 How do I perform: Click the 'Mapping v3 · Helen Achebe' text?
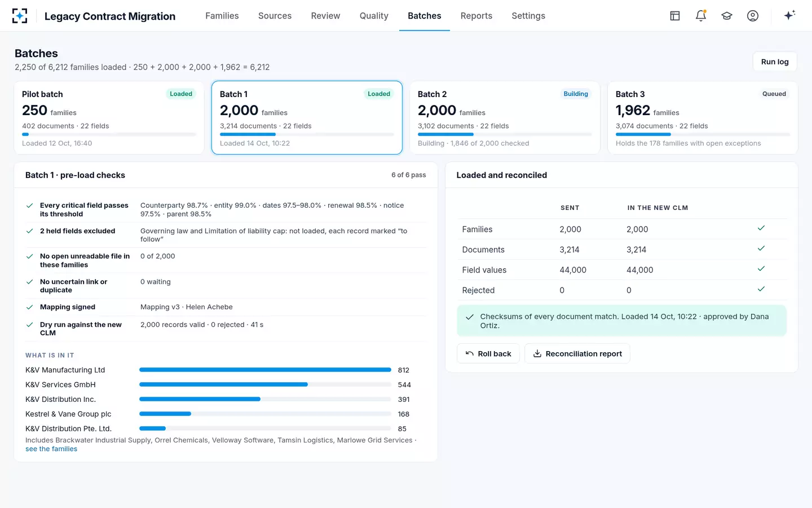click(x=187, y=307)
